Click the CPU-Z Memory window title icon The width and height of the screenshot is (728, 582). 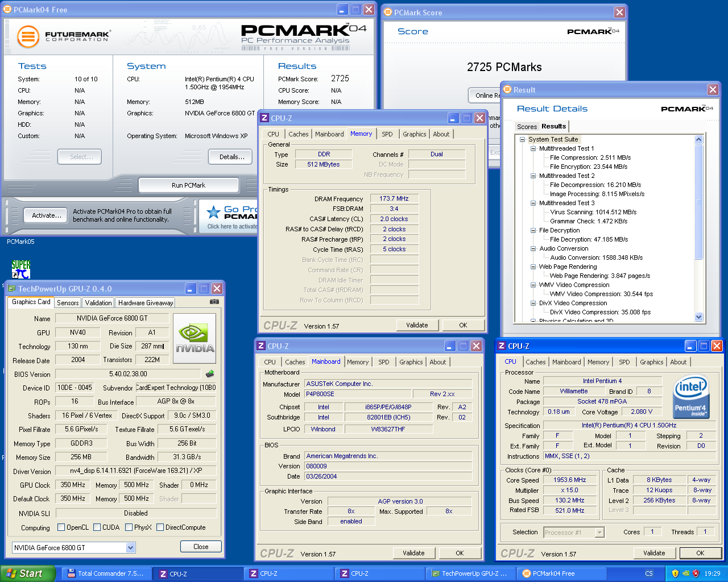264,118
